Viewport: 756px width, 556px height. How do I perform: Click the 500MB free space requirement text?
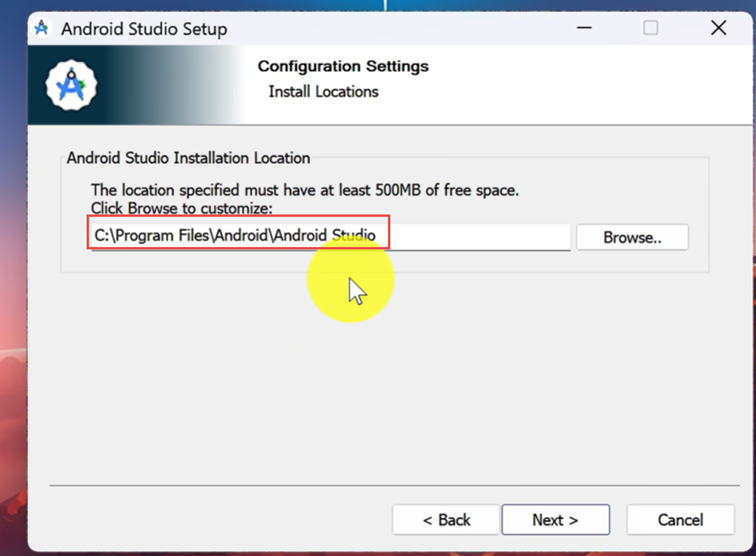[x=305, y=190]
